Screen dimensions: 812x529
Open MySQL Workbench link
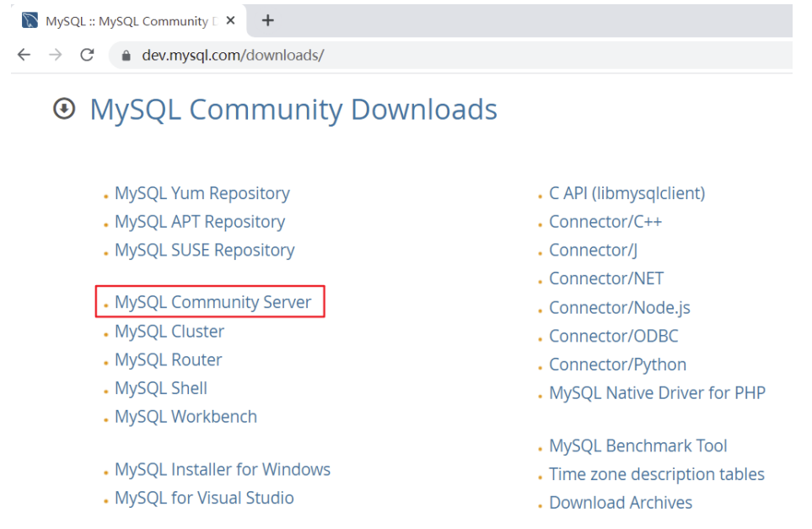pos(186,417)
